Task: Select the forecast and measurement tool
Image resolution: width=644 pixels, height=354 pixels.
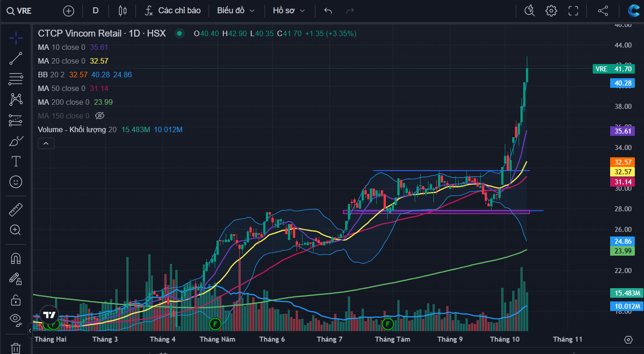Action: [16, 120]
